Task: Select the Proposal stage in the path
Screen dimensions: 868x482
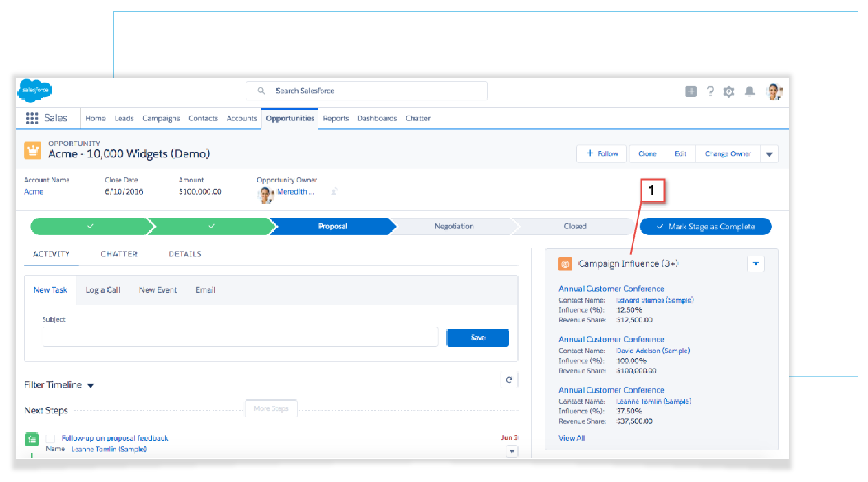Action: (x=333, y=226)
